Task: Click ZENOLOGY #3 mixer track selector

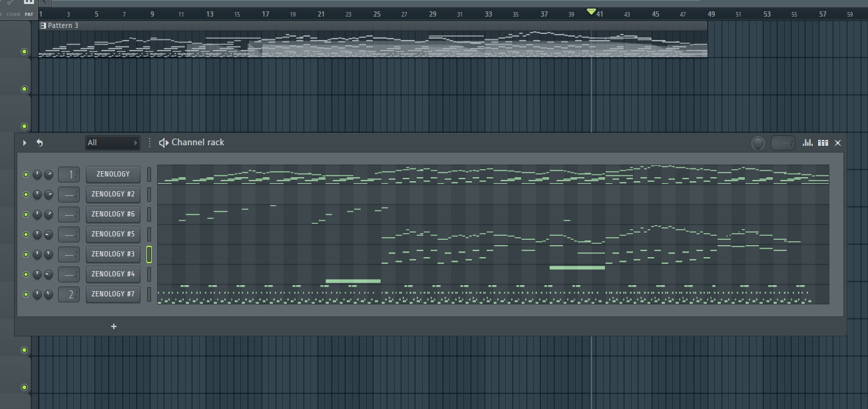Action: click(69, 254)
